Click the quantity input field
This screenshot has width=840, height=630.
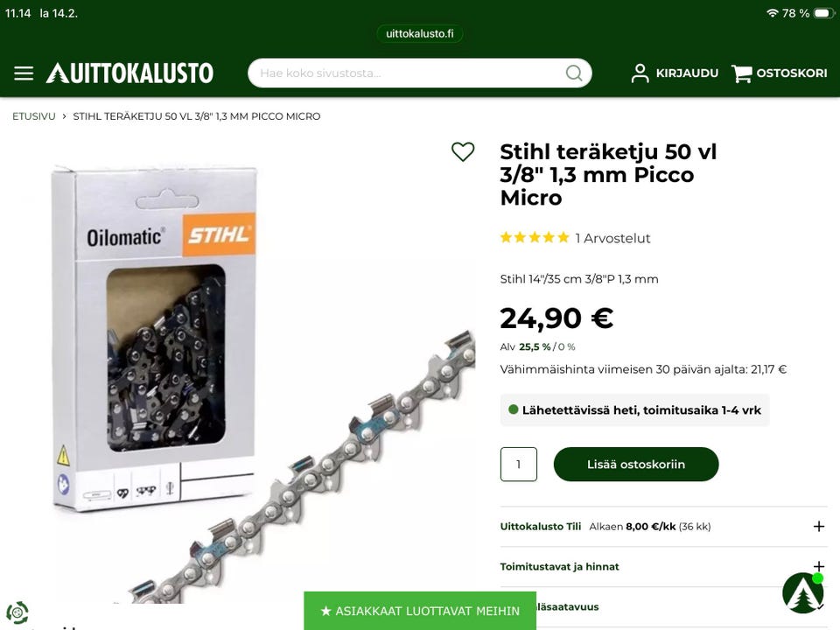pos(519,465)
